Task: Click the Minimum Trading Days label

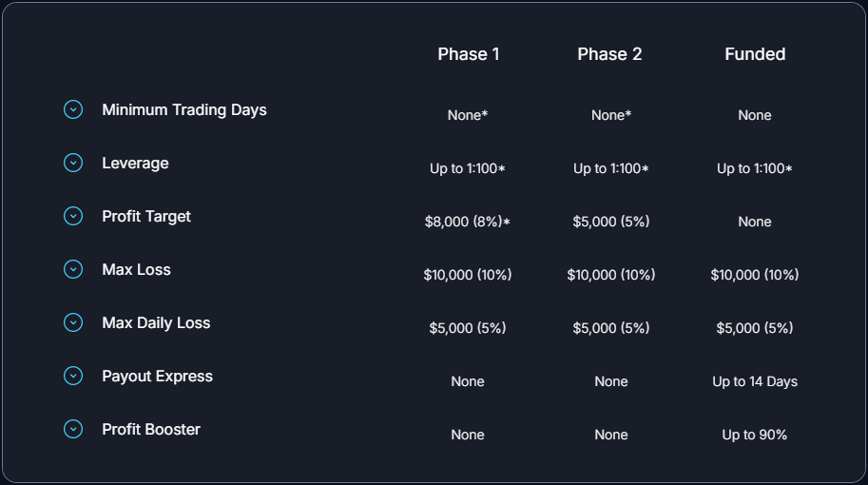Action: (x=184, y=110)
